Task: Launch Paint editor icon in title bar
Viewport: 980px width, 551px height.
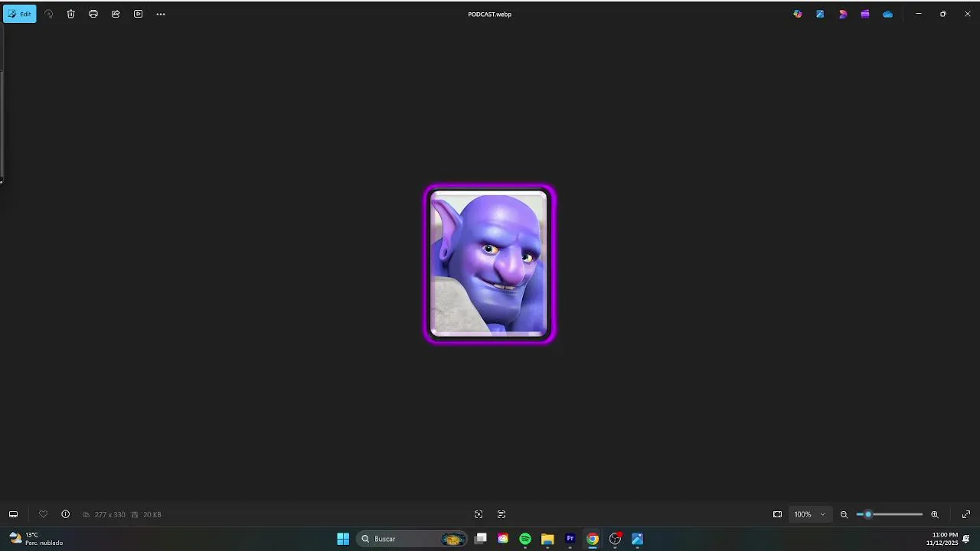Action: click(820, 14)
